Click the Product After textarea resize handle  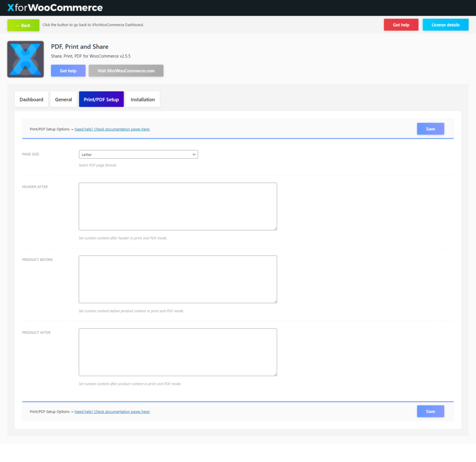pyautogui.click(x=275, y=374)
